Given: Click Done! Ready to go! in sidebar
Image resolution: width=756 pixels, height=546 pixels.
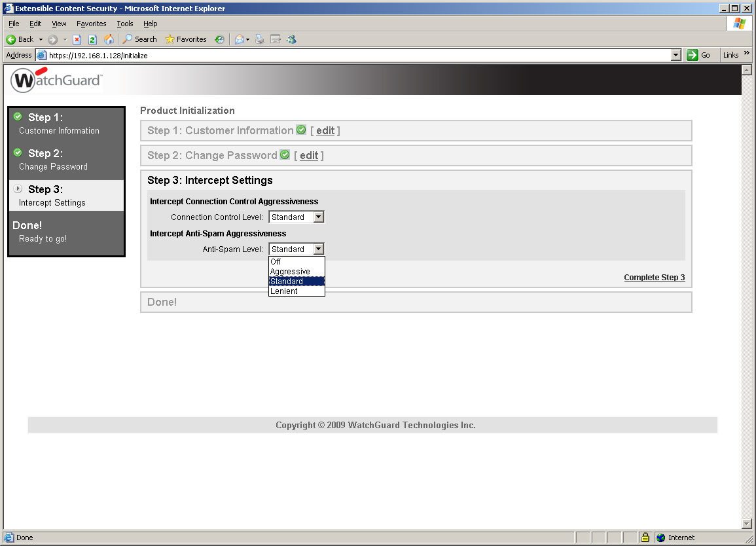Looking at the screenshot, I should tap(67, 232).
